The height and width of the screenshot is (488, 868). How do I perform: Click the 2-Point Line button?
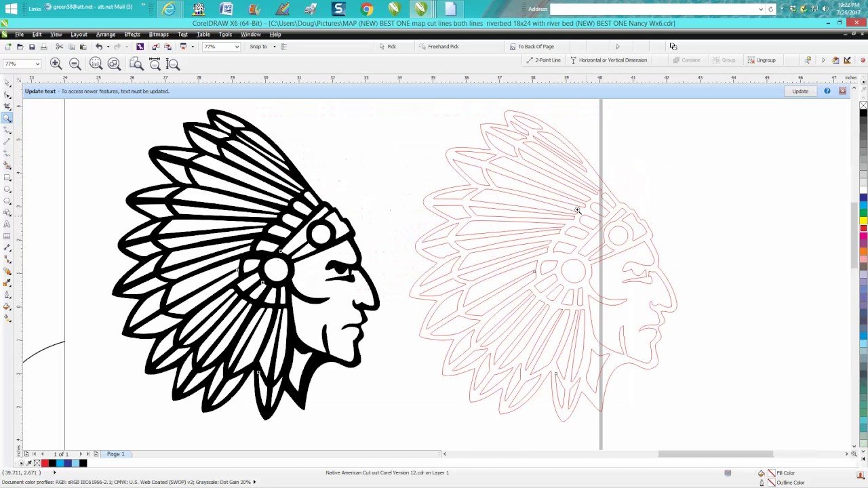(x=544, y=60)
